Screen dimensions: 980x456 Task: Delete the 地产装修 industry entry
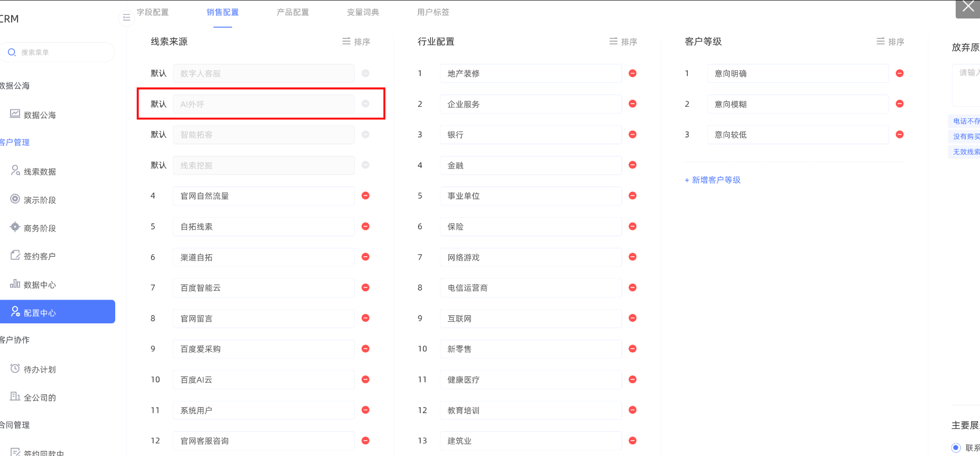point(632,73)
